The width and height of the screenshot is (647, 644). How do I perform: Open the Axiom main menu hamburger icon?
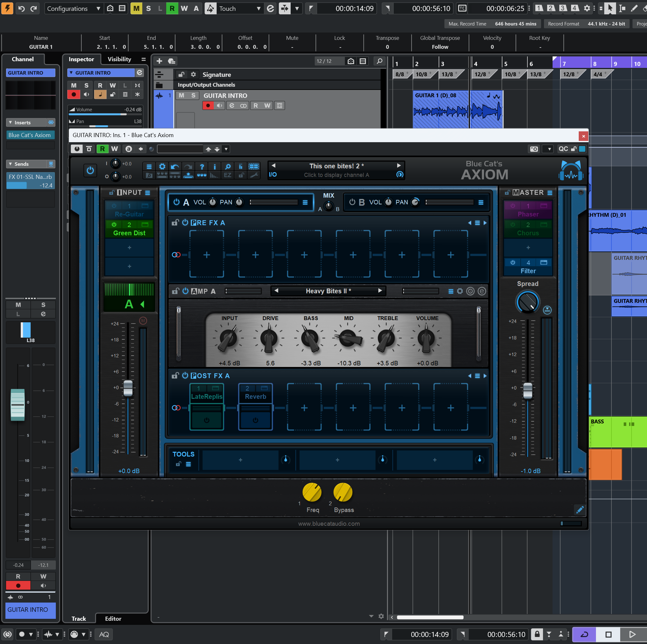pyautogui.click(x=149, y=166)
